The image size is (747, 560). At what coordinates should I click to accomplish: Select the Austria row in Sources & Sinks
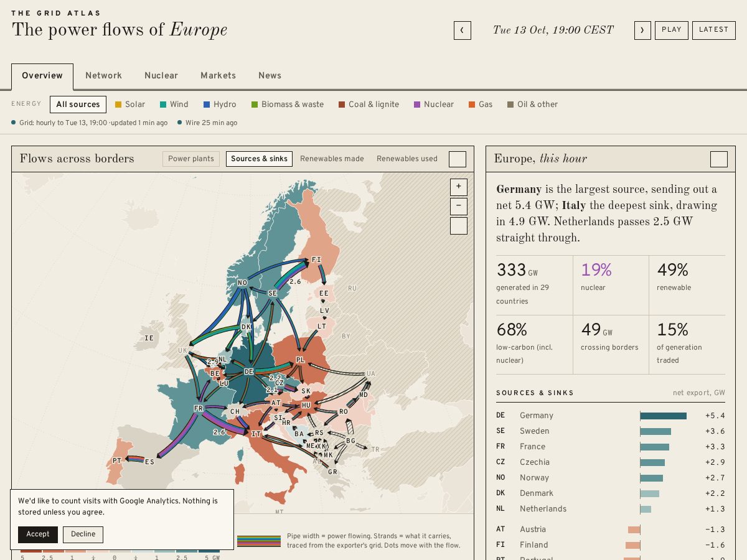(611, 530)
